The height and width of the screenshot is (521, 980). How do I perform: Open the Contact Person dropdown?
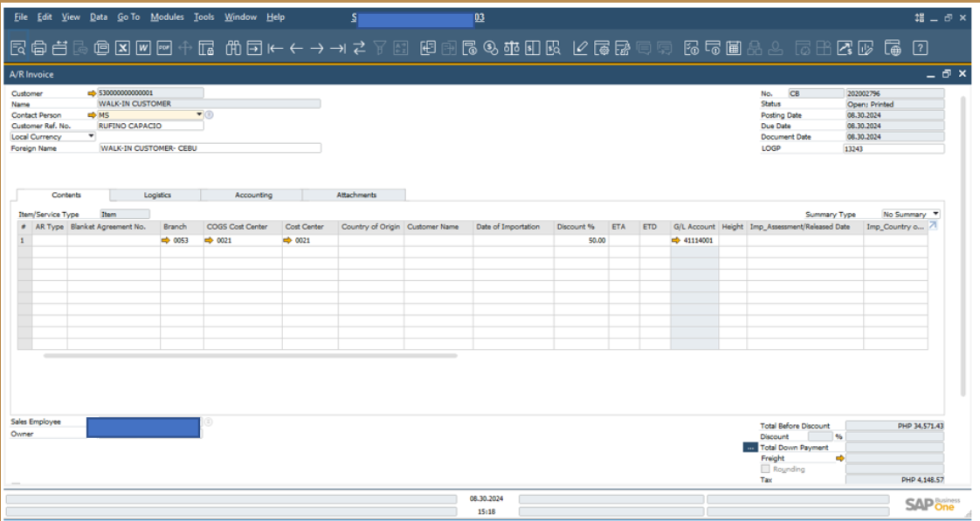199,115
